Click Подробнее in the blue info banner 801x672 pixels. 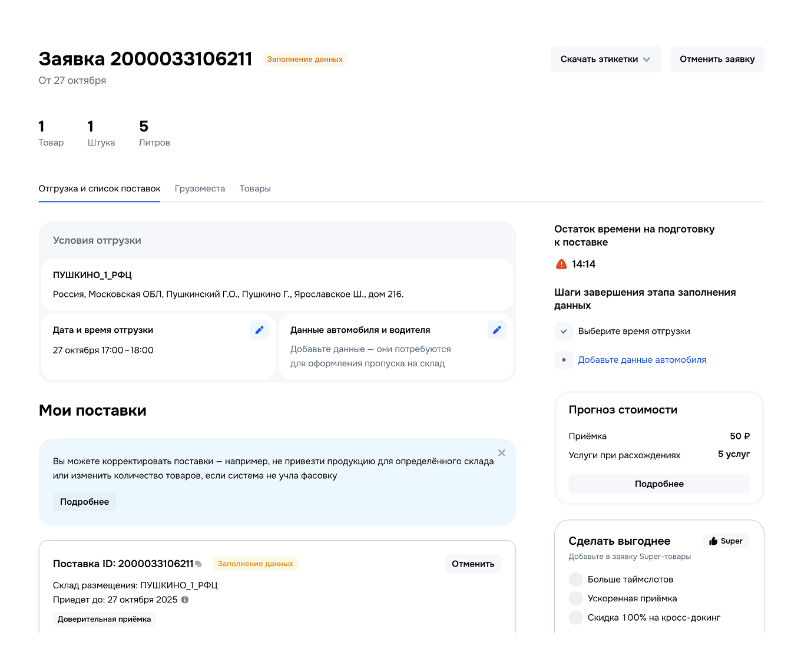coord(84,501)
